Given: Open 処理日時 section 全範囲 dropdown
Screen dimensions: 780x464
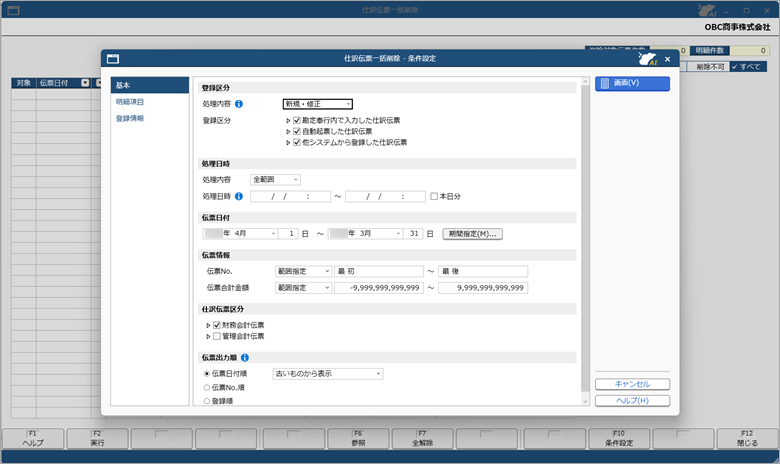Looking at the screenshot, I should click(275, 180).
